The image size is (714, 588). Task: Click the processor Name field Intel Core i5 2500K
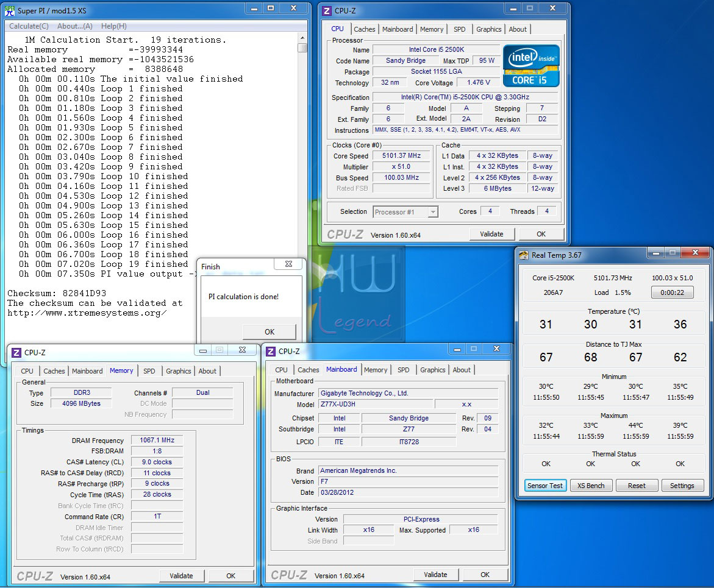(436, 49)
